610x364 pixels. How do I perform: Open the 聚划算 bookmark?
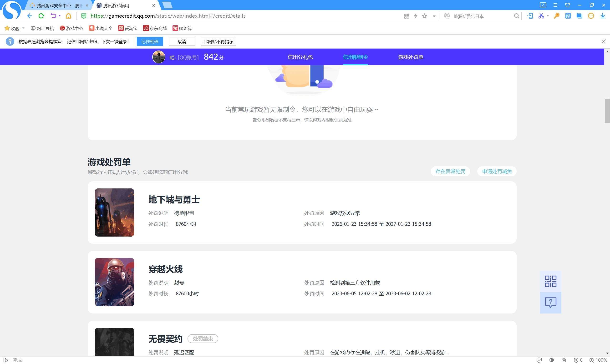pos(182,28)
